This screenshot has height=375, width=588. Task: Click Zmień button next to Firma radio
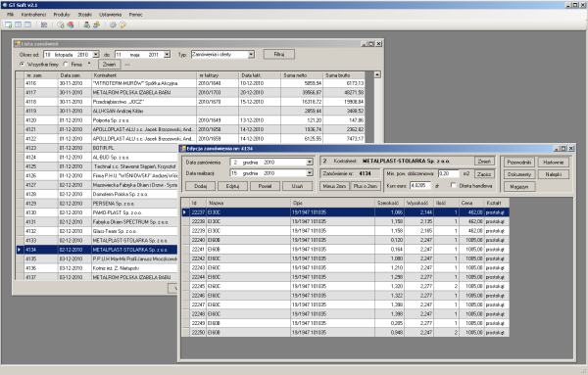[x=110, y=65]
